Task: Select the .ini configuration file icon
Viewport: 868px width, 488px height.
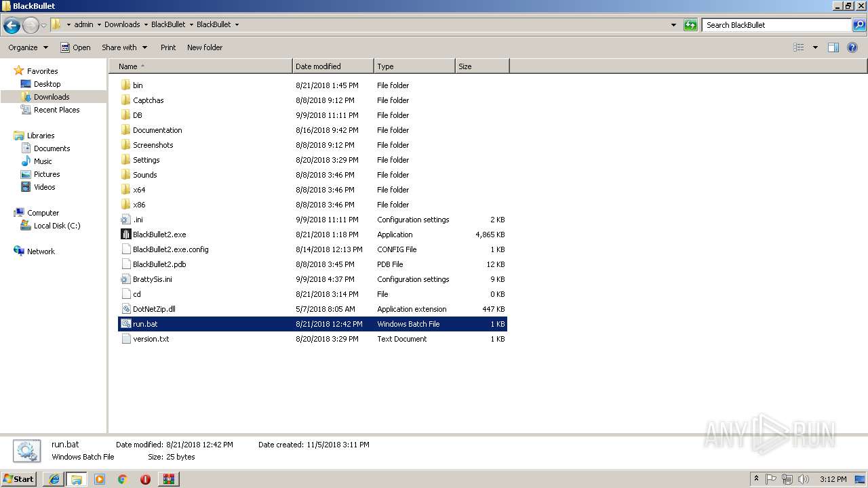Action: point(125,220)
